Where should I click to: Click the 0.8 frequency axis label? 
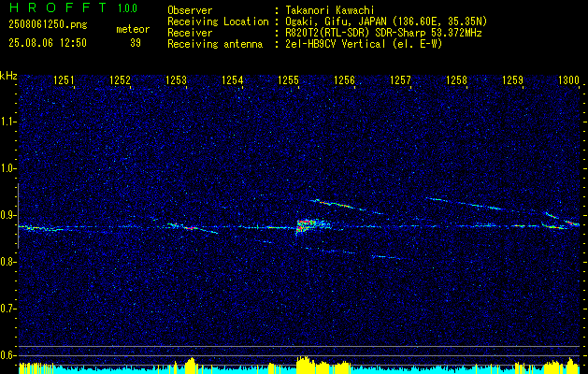[x=7, y=262]
